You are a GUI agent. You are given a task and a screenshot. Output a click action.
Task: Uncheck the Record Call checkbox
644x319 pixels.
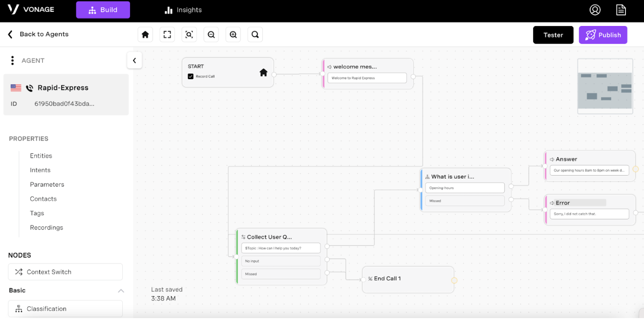pyautogui.click(x=191, y=76)
